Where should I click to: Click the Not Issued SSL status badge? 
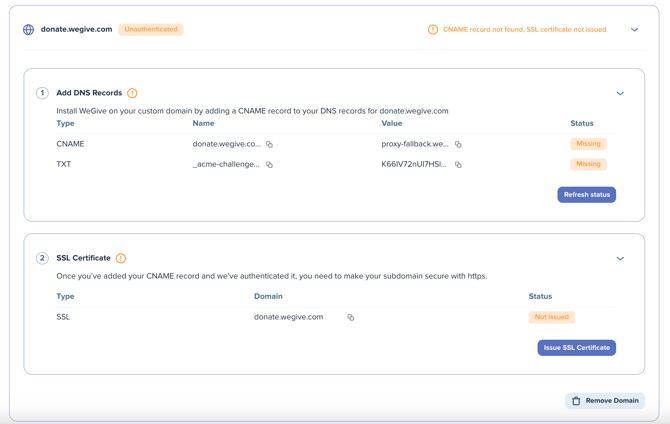point(551,317)
